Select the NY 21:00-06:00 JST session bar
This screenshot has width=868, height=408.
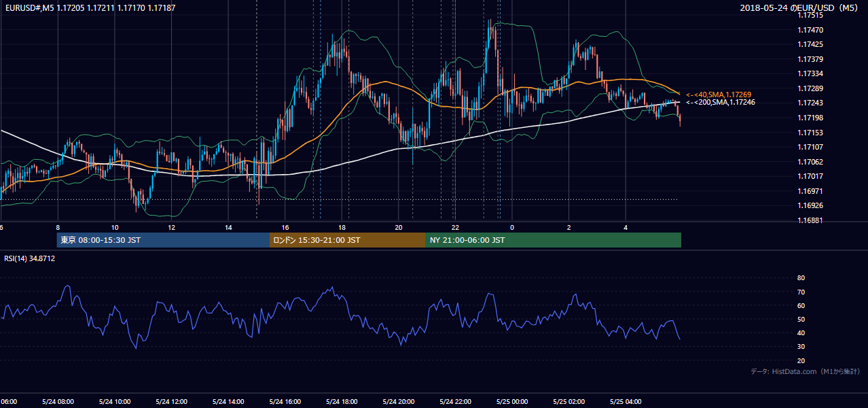tap(554, 240)
